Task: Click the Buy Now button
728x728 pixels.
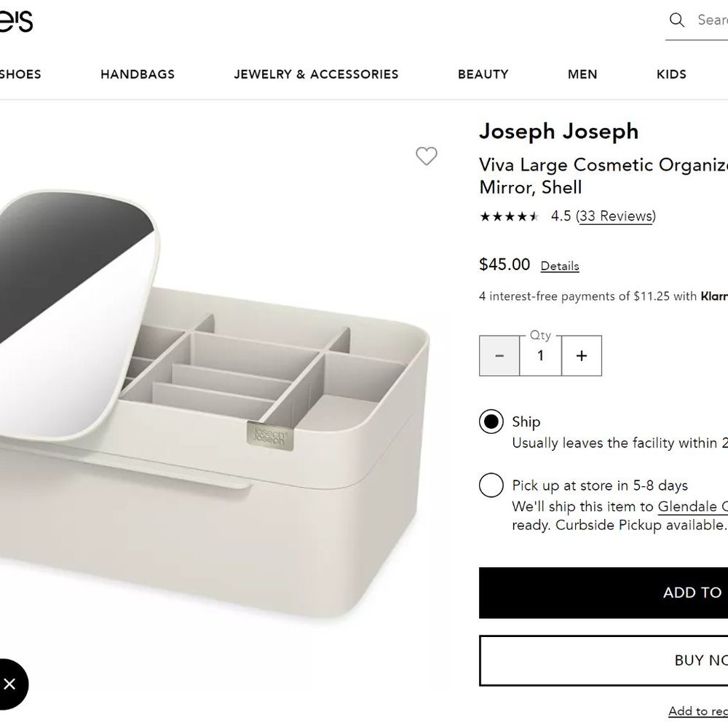Action: [604, 660]
